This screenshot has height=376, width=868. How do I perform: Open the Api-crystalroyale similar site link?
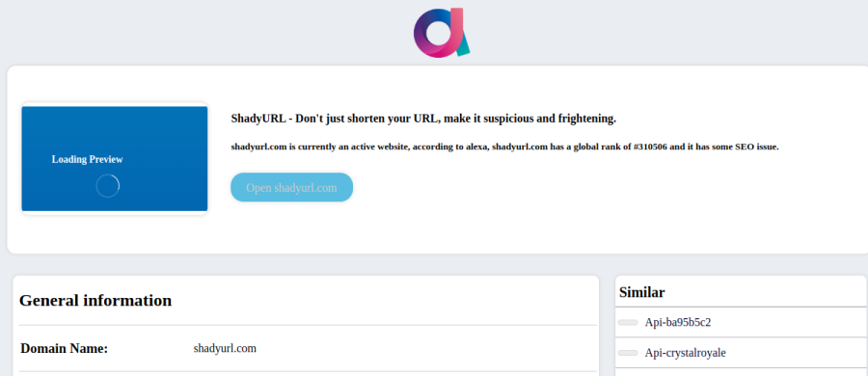(x=686, y=353)
